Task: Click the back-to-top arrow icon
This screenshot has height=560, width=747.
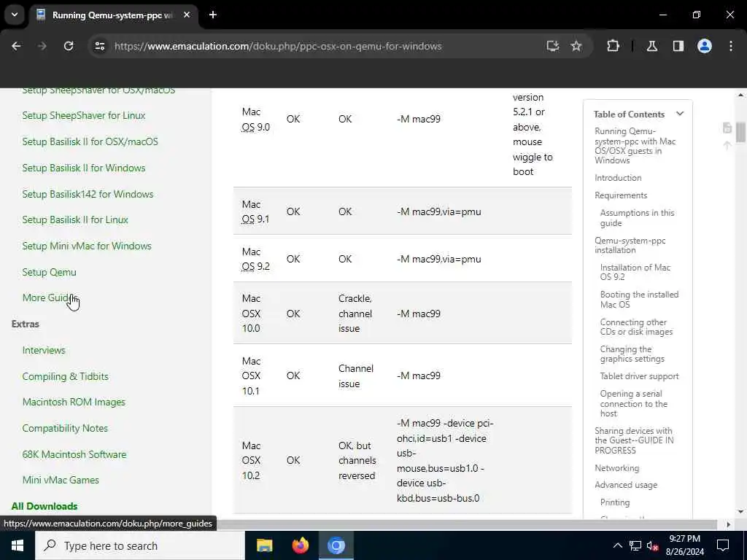Action: pyautogui.click(x=727, y=145)
